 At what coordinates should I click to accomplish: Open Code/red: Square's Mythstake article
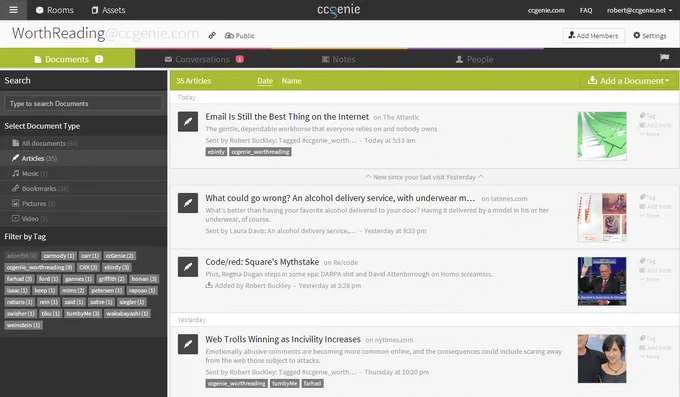262,262
